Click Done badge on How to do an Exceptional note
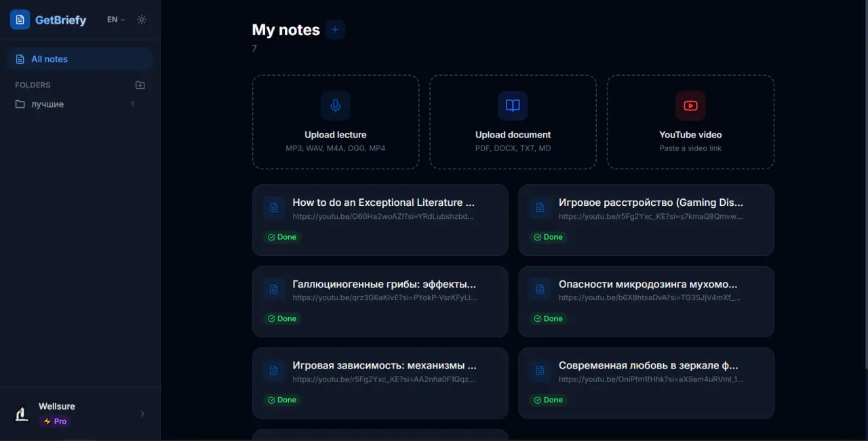868x441 pixels. click(x=282, y=237)
